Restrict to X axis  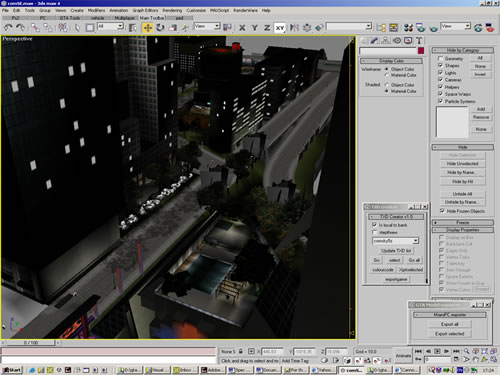click(242, 28)
